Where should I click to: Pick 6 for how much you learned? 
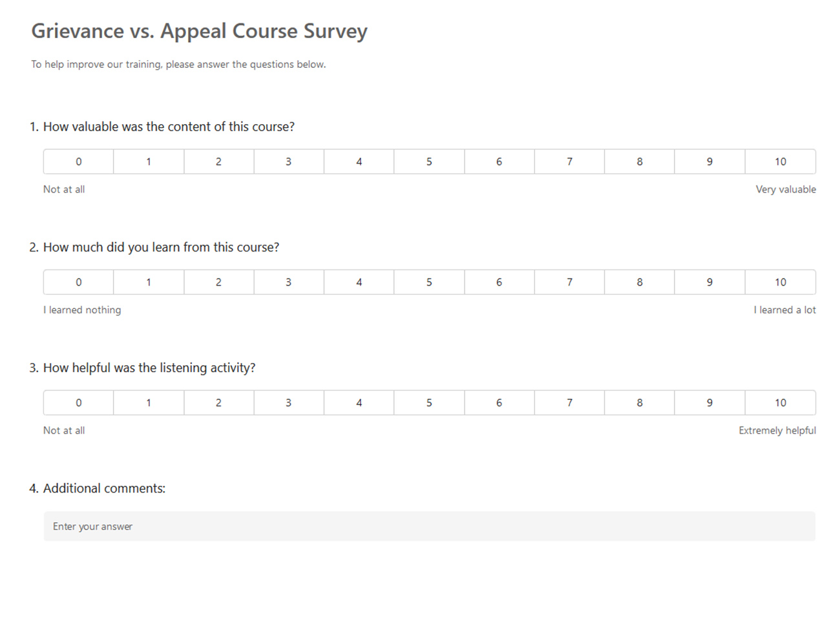(499, 282)
